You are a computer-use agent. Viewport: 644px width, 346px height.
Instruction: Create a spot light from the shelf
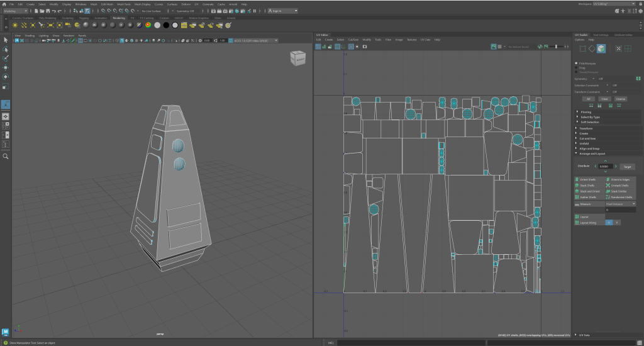(x=42, y=25)
